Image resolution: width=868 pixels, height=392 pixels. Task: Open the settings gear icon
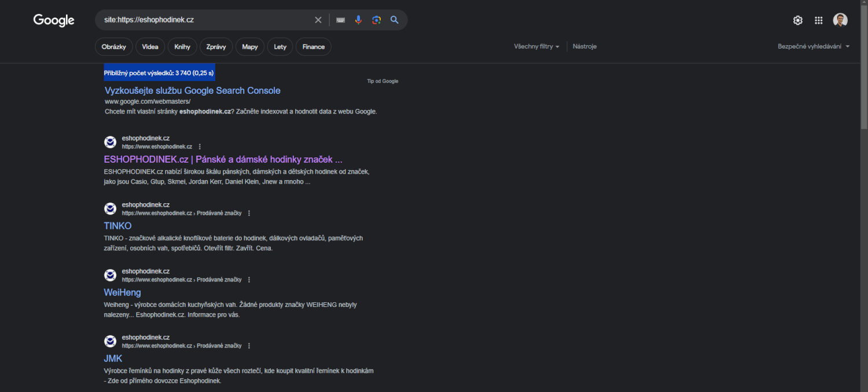pos(797,20)
